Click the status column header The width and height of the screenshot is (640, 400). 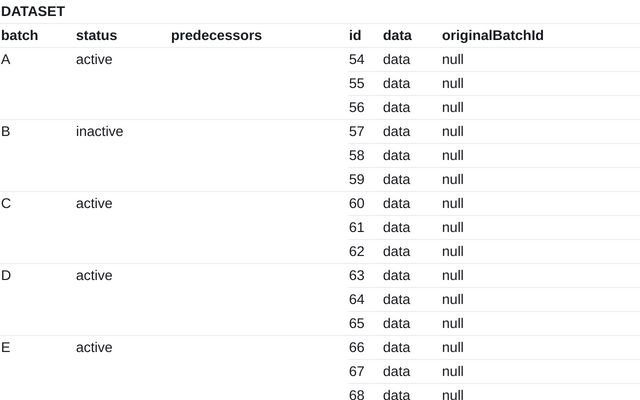pos(96,35)
